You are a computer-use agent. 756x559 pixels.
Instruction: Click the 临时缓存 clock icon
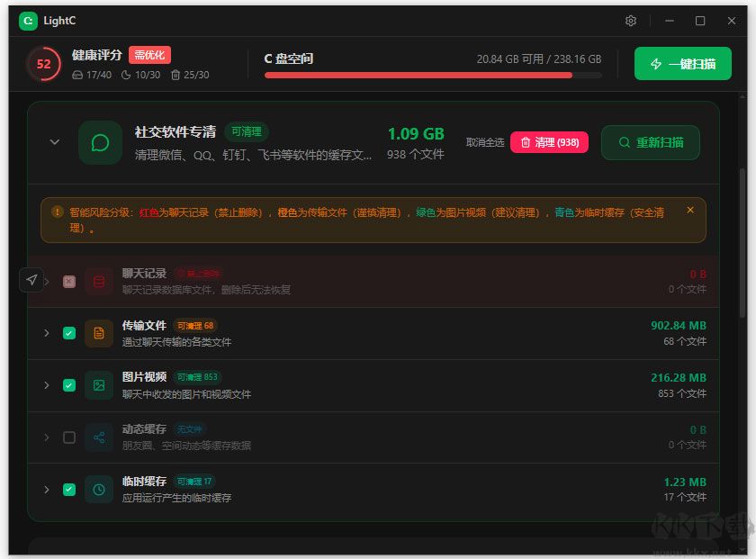99,490
